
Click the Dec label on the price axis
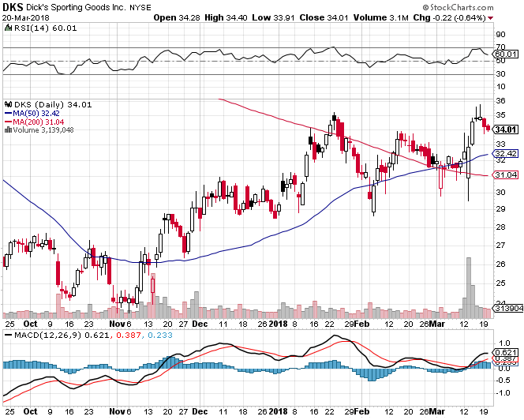tap(200, 324)
